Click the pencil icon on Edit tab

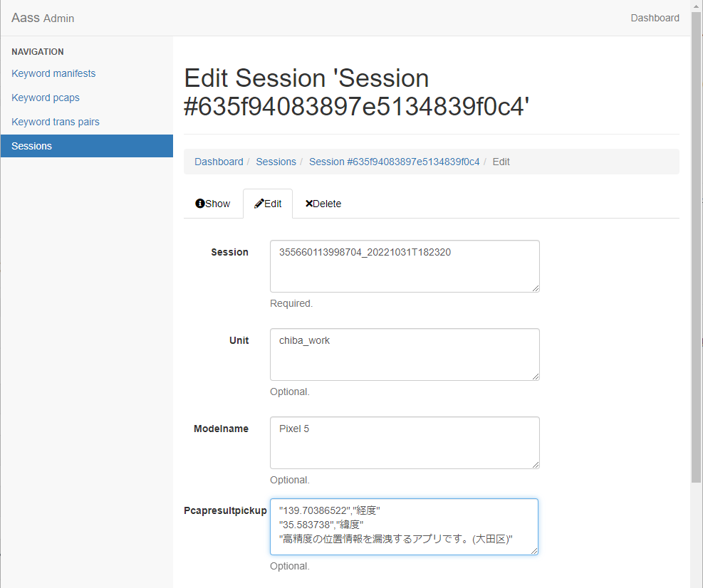(259, 204)
